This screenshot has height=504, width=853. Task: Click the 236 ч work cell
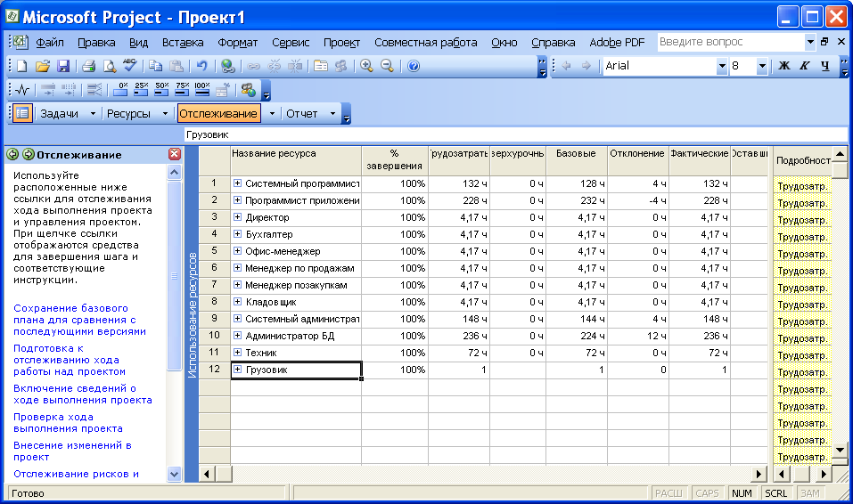[459, 336]
